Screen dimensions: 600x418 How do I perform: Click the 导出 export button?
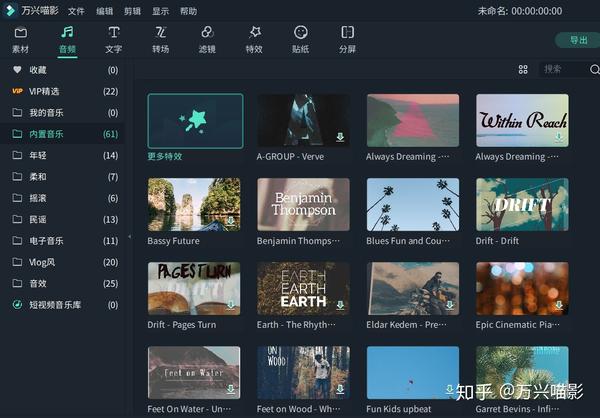click(578, 40)
